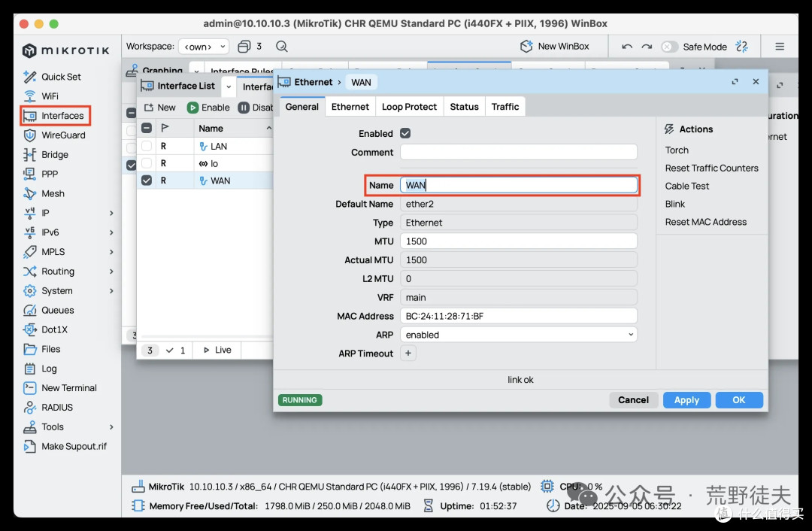Screen dimensions: 812x531
Task: Expand the IPv6 submenu
Action: point(111,232)
